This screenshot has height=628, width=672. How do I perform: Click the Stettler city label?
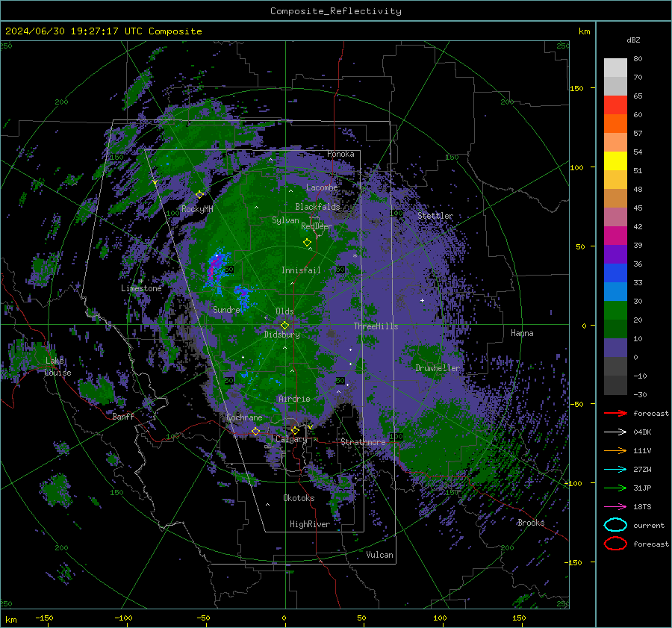click(435, 216)
